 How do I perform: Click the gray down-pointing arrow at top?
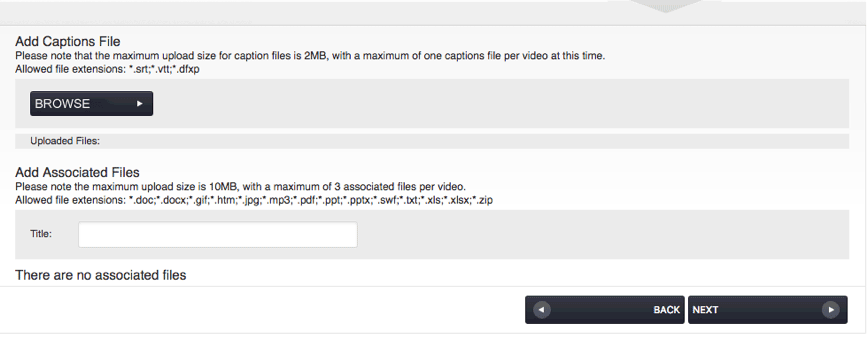pyautogui.click(x=666, y=6)
